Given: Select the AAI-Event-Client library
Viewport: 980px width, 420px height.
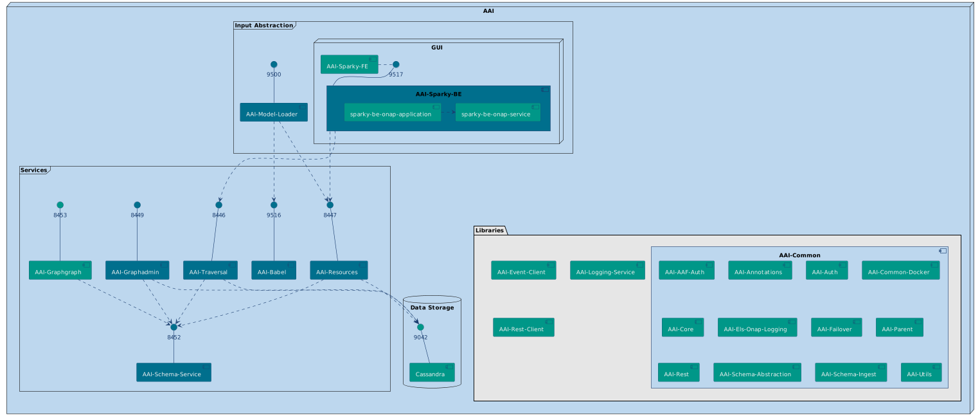Looking at the screenshot, I should click(x=524, y=270).
